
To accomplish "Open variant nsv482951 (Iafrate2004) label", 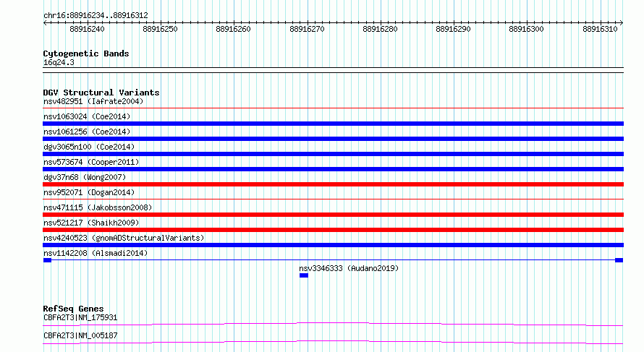I will (x=93, y=101).
